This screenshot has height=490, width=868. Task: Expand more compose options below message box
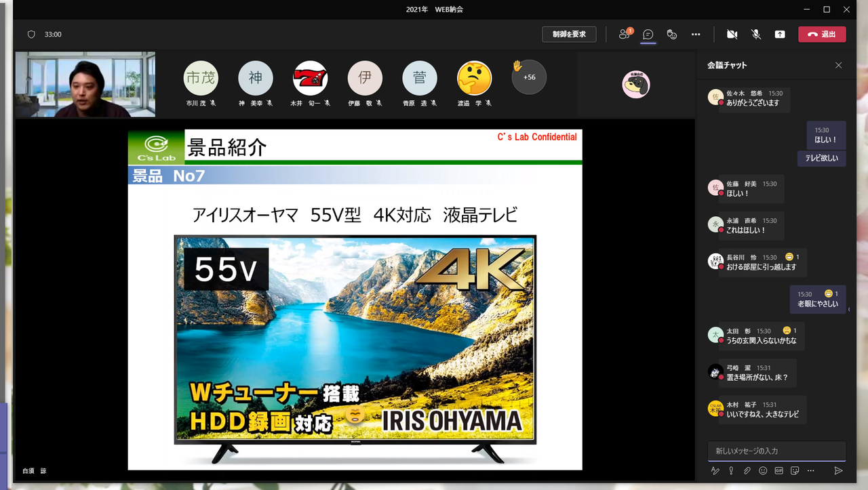tap(810, 470)
